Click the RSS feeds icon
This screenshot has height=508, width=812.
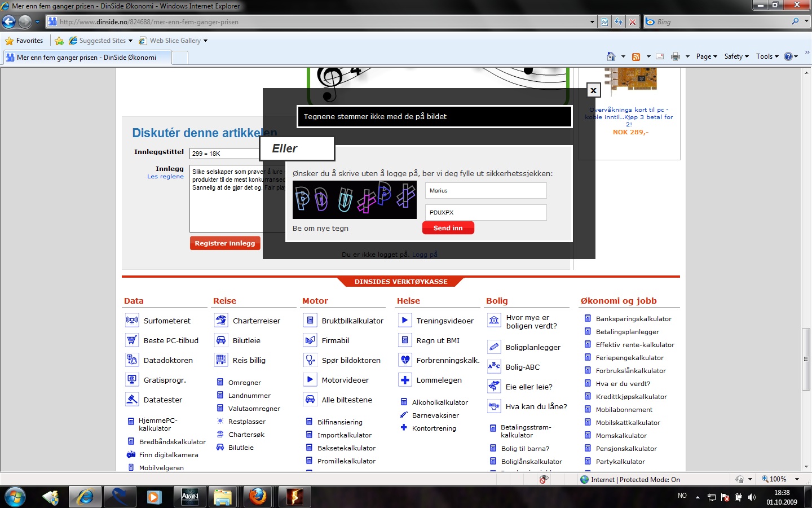tap(636, 56)
